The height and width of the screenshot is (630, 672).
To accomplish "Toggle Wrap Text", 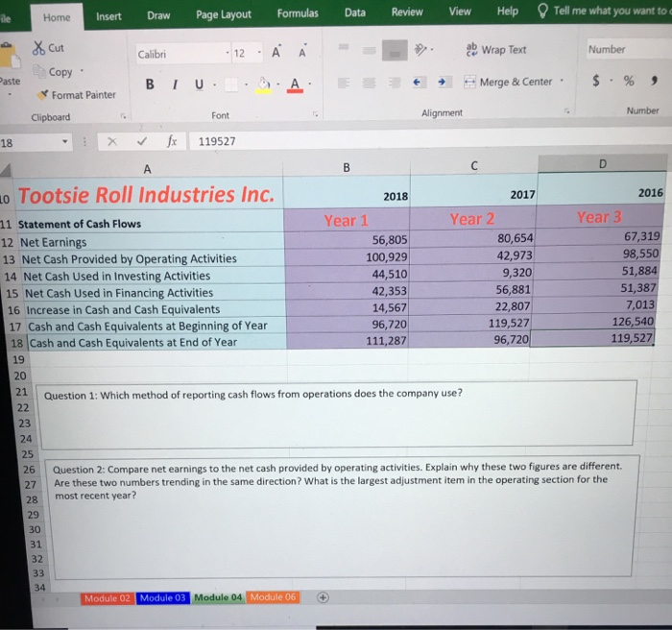I will (496, 50).
